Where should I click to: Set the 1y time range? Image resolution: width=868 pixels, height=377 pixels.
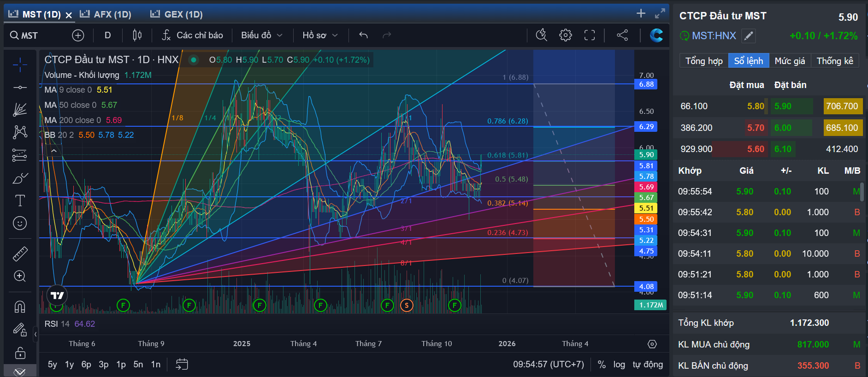click(69, 365)
